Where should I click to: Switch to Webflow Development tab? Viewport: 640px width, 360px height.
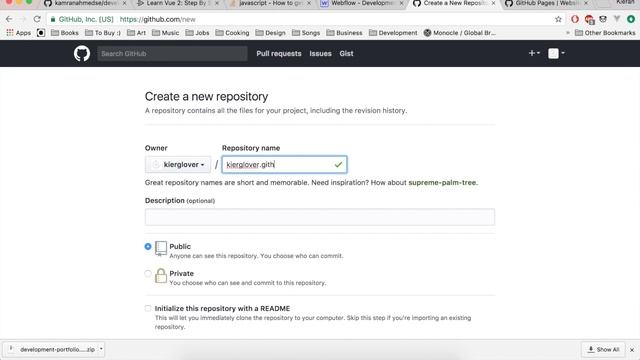pos(362,3)
